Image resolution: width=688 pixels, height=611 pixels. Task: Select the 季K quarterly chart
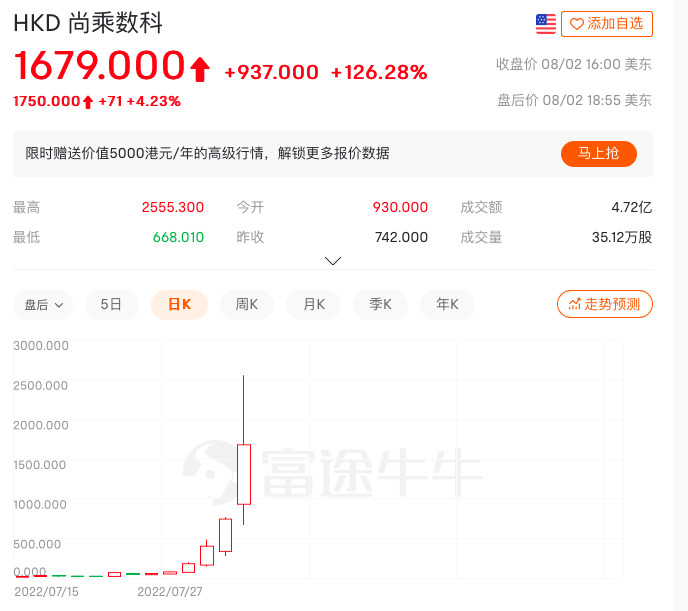tap(381, 304)
